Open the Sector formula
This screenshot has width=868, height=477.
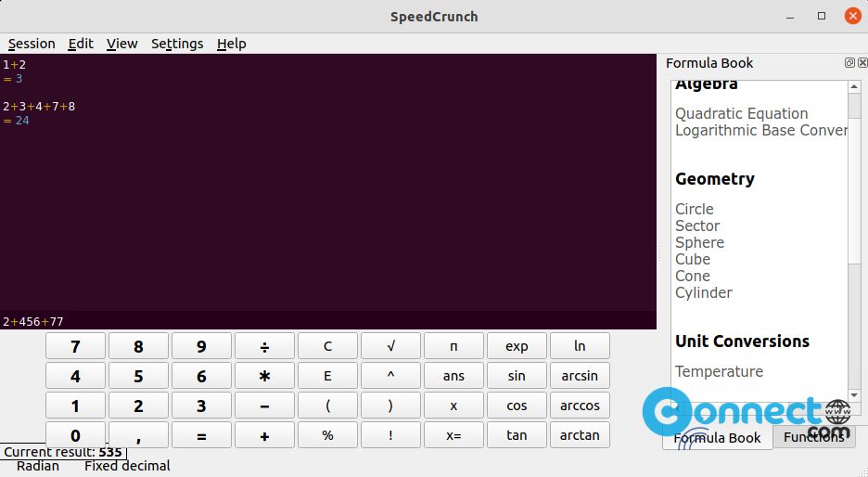point(697,226)
